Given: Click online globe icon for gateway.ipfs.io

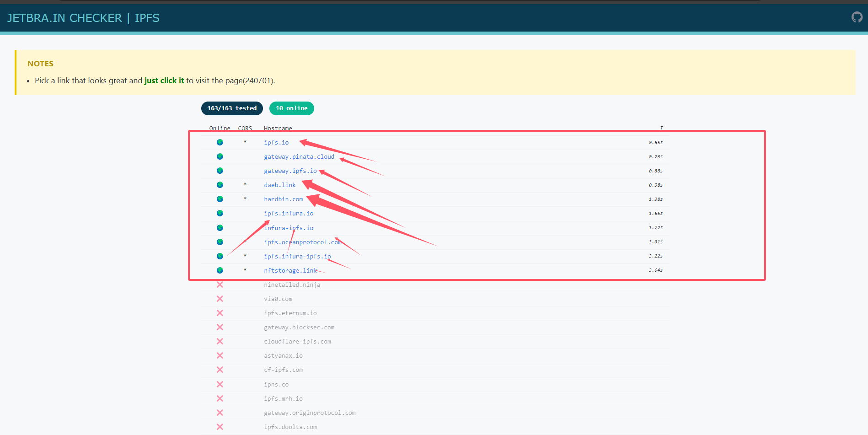Looking at the screenshot, I should coord(220,171).
